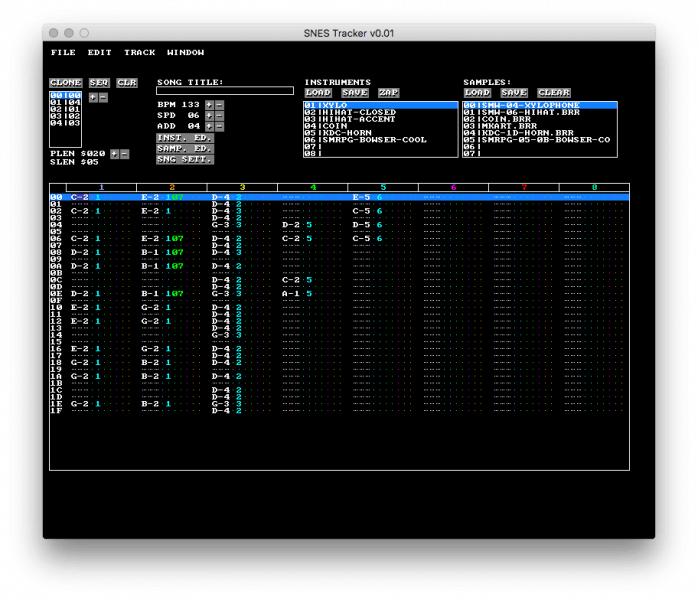This screenshot has height=600, width=698.
Task: Select note A-1 in row 0E track 4
Action: [291, 294]
